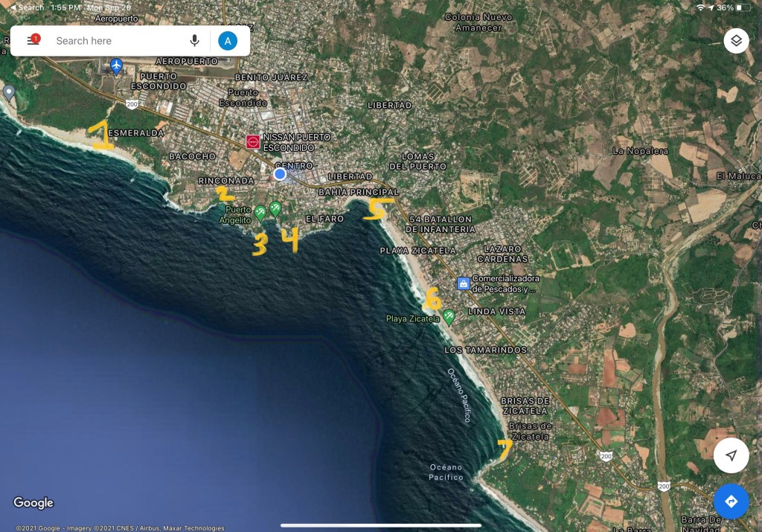
Task: Tap the gray pin at left map edge
Action: point(9,92)
